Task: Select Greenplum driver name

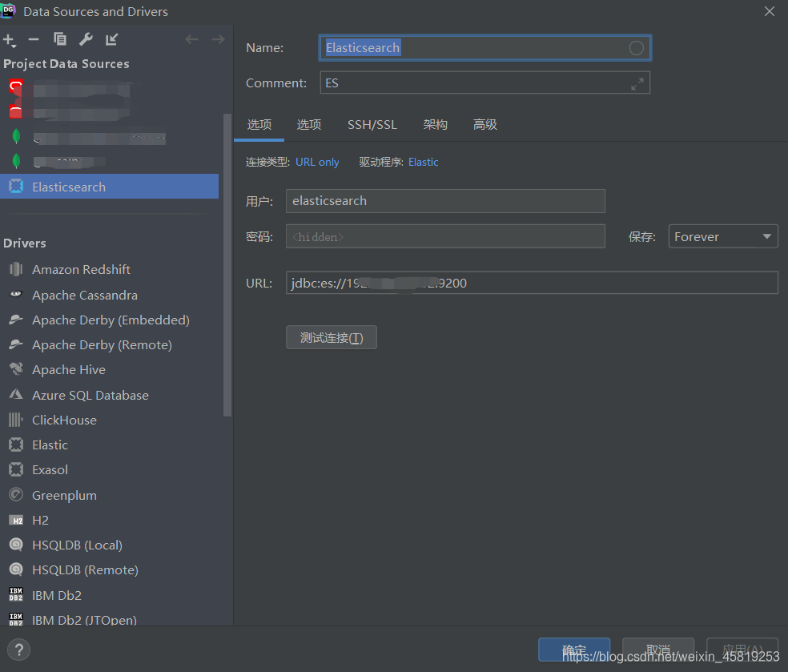Action: coord(64,495)
